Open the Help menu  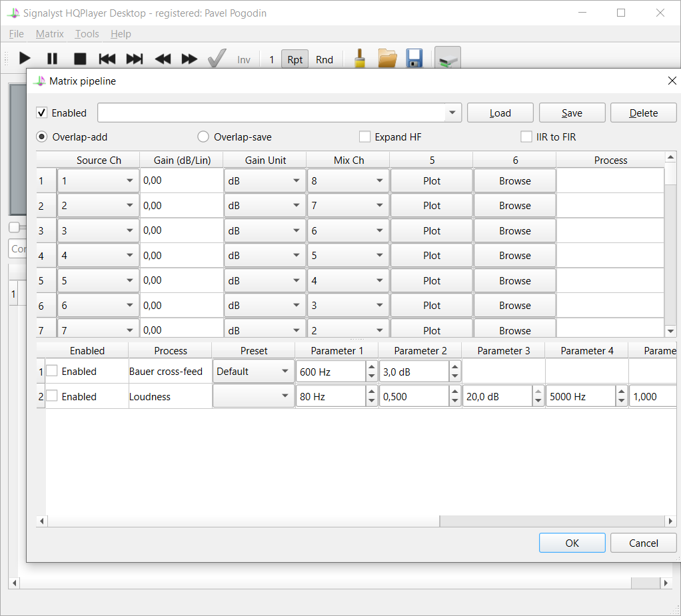[x=121, y=34]
